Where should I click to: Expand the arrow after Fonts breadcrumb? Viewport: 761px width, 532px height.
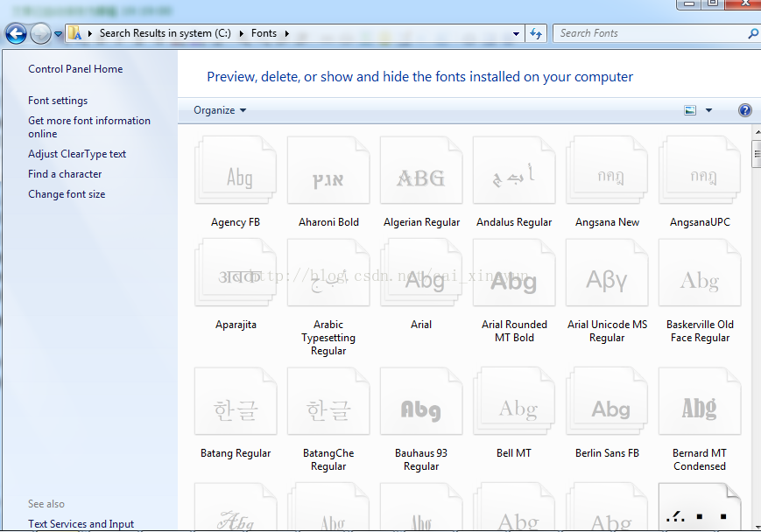[x=287, y=33]
